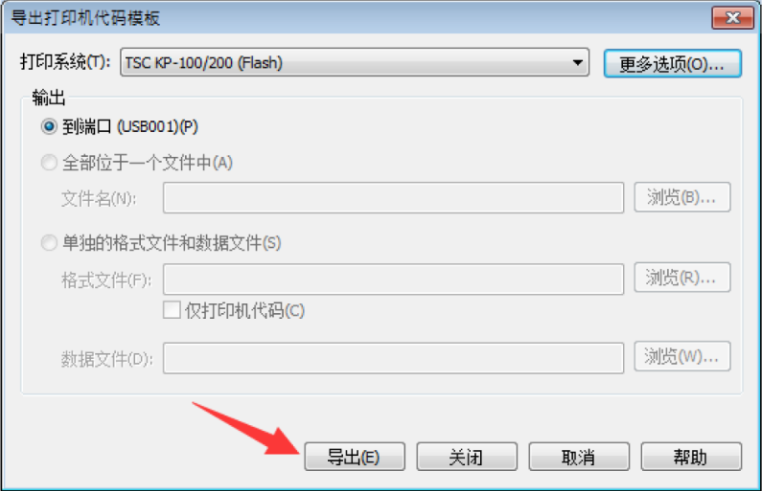
Task: Close the 导出打印机代码模板 dialog window
Action: coord(732,18)
